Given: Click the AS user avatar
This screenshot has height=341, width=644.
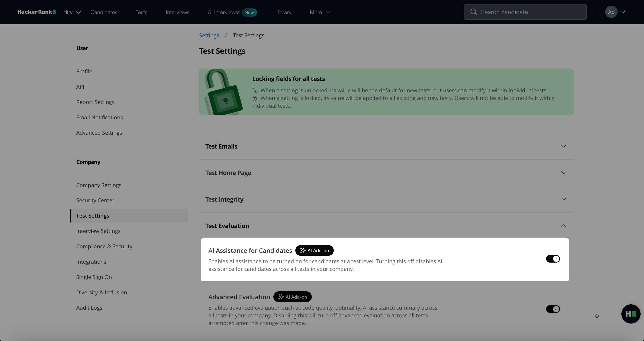Looking at the screenshot, I should click(611, 12).
